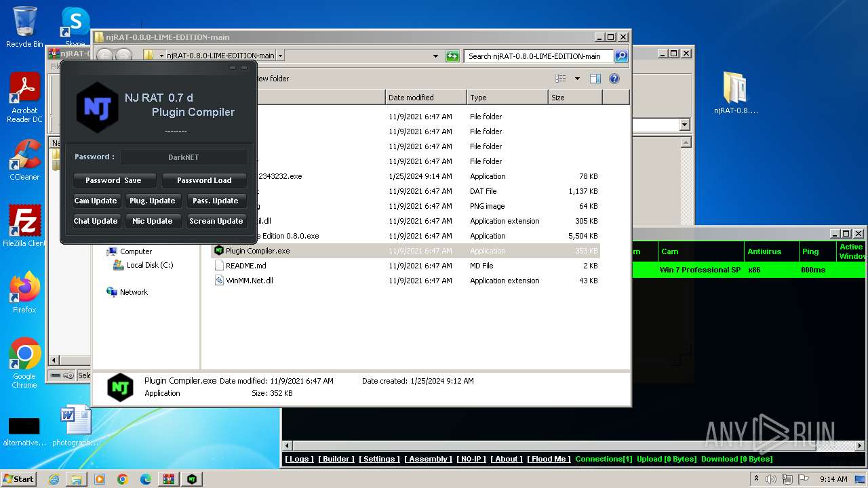Viewport: 868px width, 488px height.
Task: Click Chat Update button
Action: point(96,221)
